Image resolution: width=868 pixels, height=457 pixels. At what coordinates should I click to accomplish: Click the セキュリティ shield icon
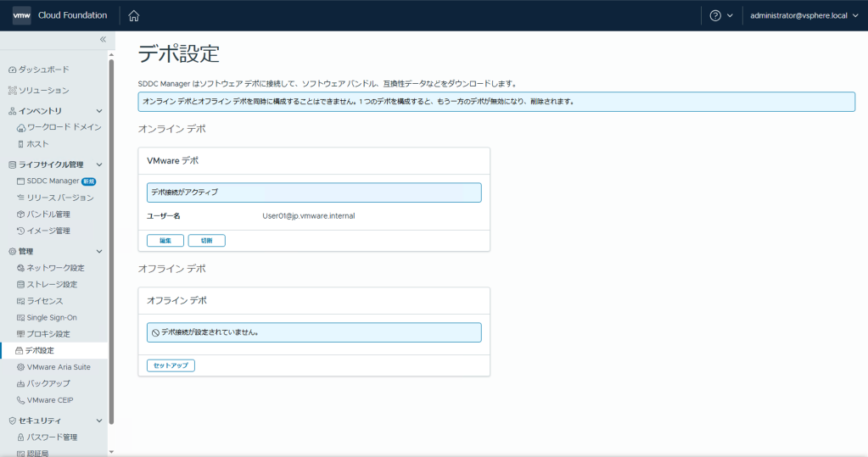tap(12, 421)
